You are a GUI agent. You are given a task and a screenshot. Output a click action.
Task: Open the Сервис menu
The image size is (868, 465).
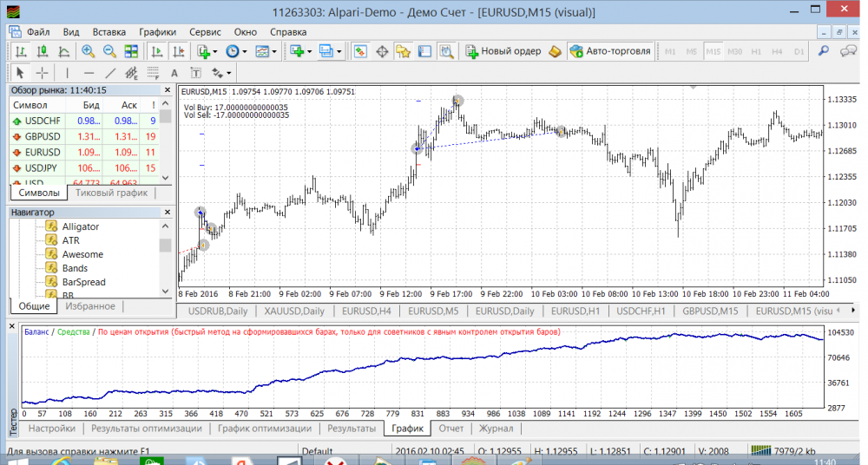point(204,32)
